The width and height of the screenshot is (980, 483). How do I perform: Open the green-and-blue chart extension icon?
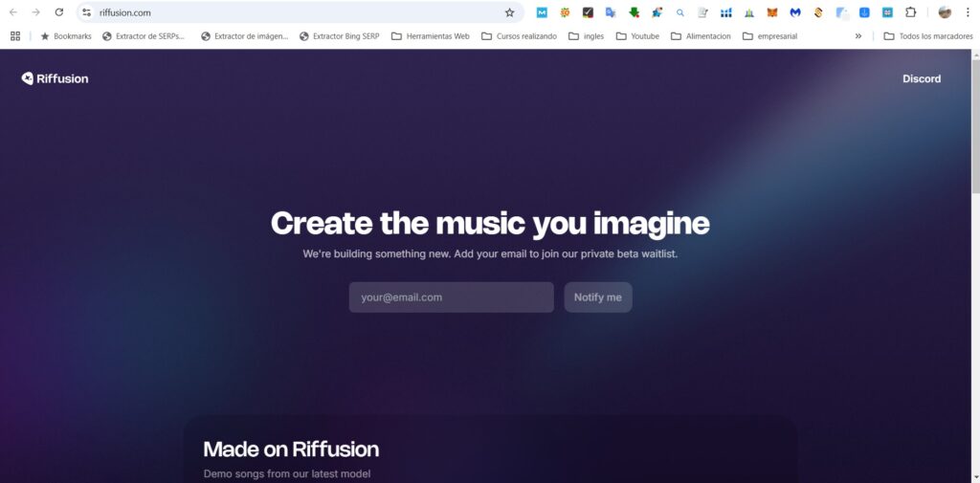748,12
